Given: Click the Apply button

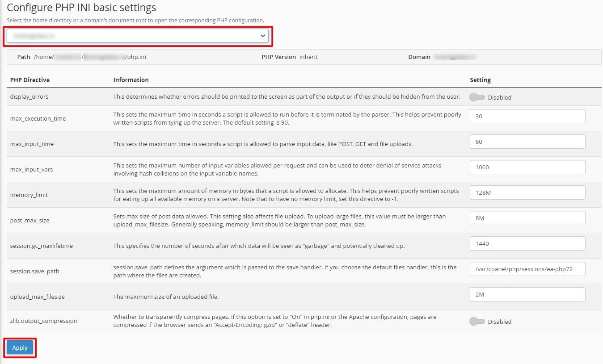Looking at the screenshot, I should click(20, 347).
